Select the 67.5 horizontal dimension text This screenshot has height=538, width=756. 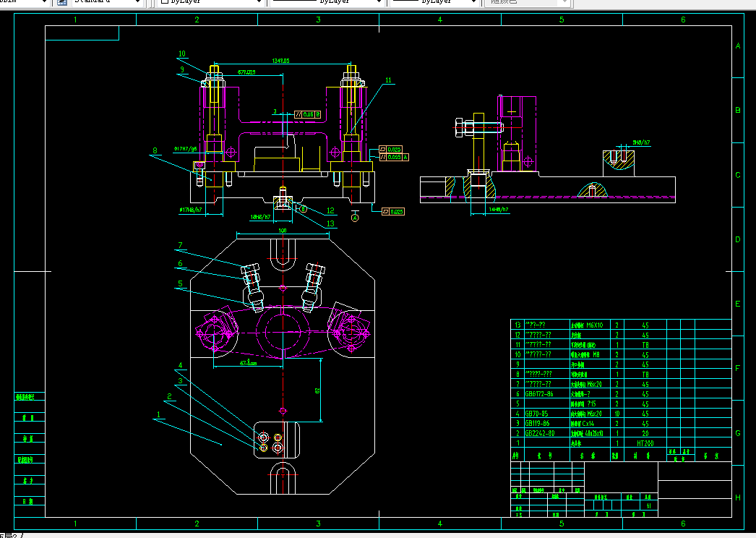(248, 362)
